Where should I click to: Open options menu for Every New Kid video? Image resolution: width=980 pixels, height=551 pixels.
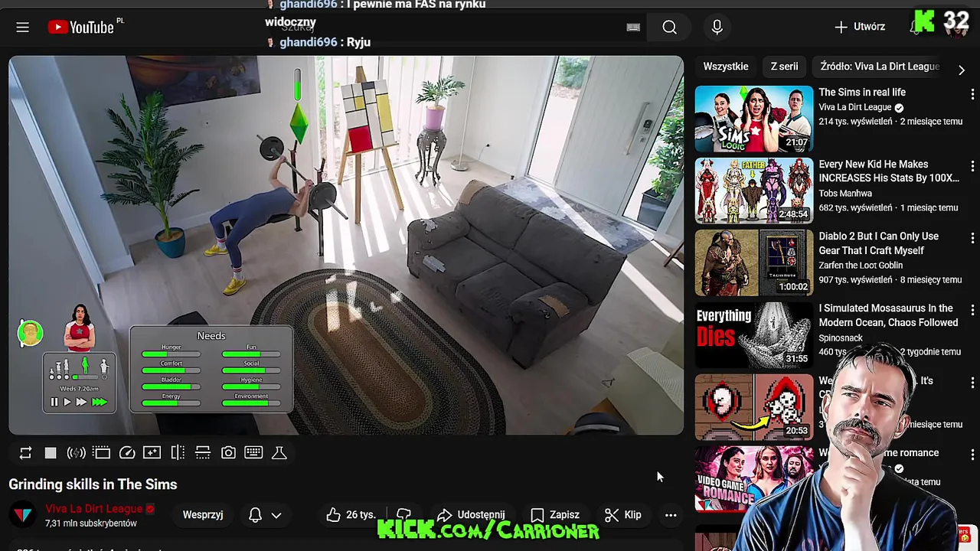click(x=972, y=166)
